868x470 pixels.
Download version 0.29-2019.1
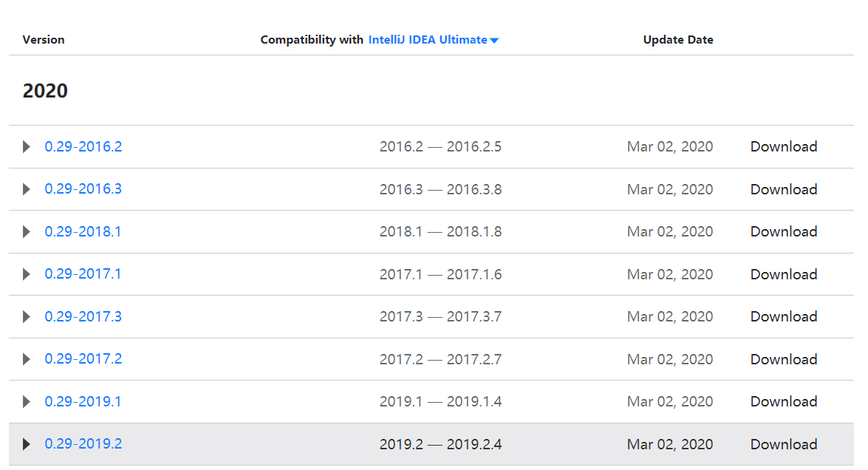[x=783, y=401]
